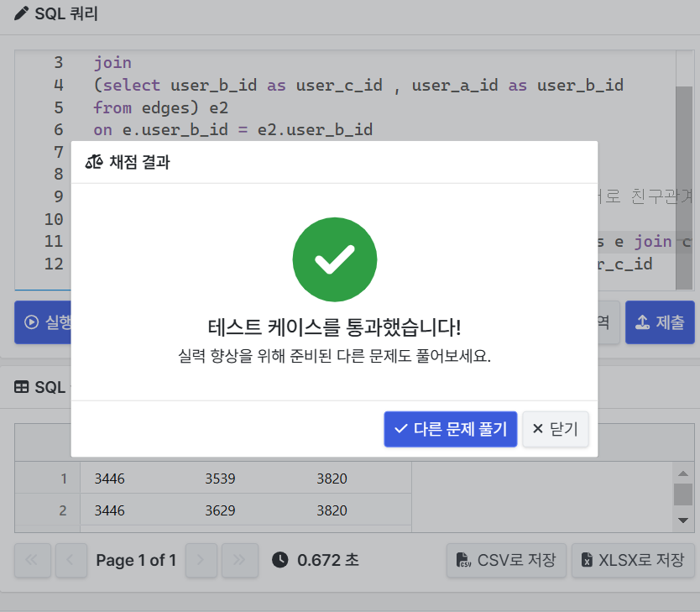This screenshot has height=612, width=700.
Task: Click the SQL 쿼리 panel heading
Action: (66, 13)
